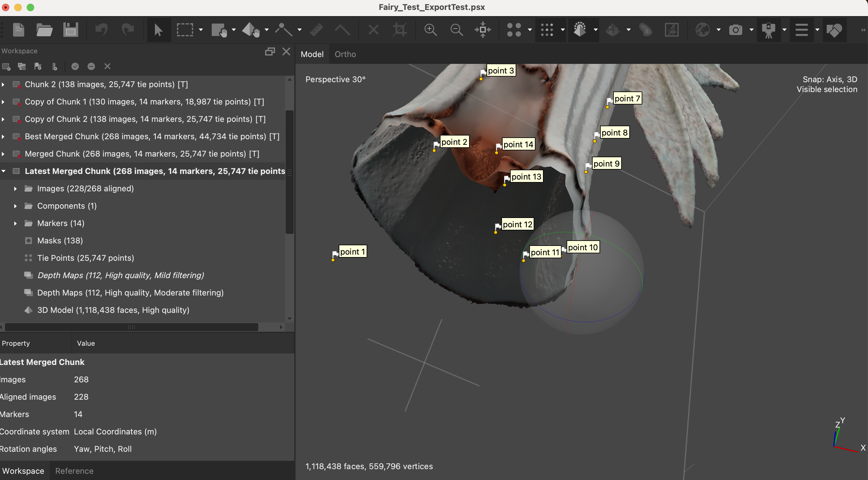
Task: Click the Workspace horizontal scrollbar
Action: [131, 327]
